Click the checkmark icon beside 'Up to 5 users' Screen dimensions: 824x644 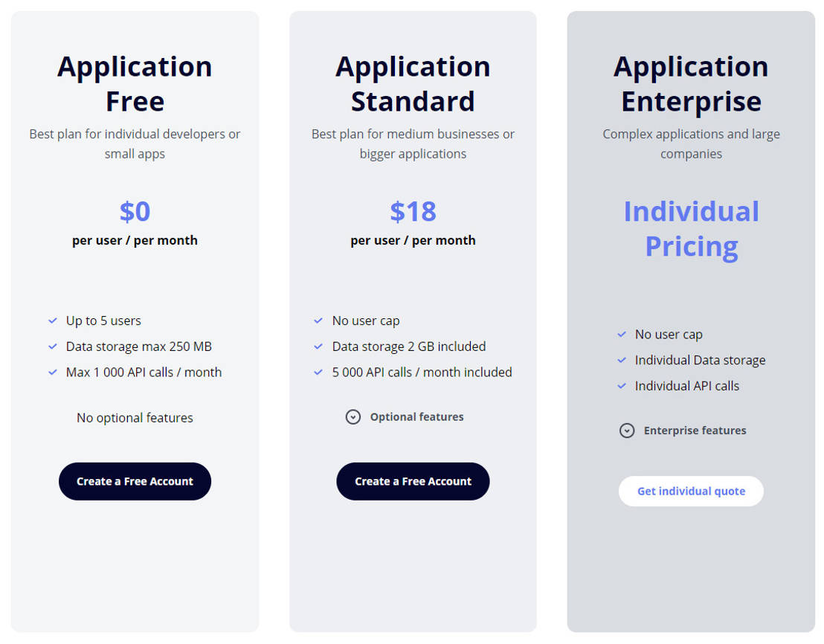pos(52,321)
